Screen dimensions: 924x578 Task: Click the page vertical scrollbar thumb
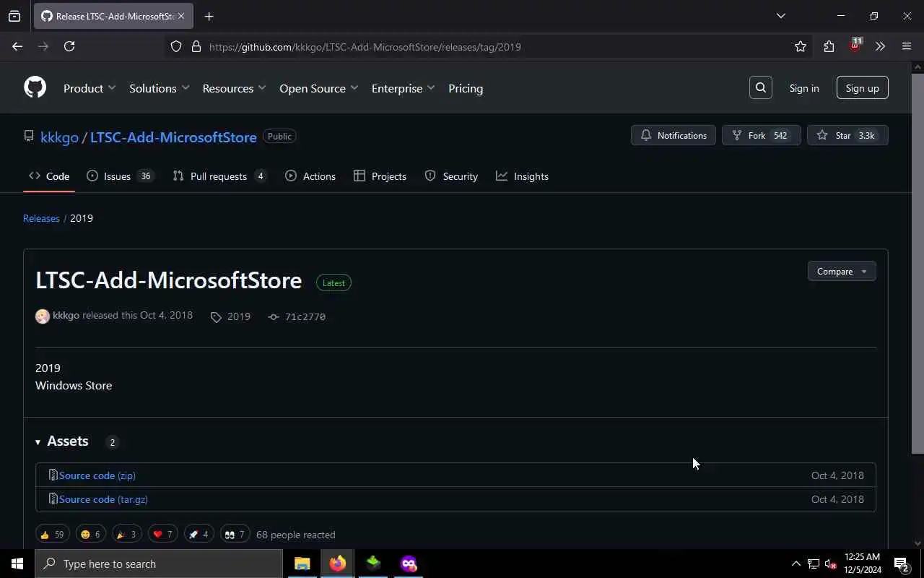coord(918,262)
